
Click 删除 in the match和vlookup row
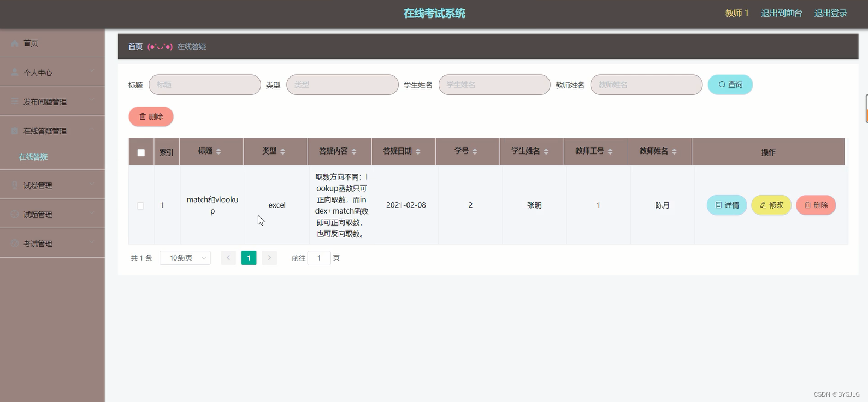click(x=816, y=205)
